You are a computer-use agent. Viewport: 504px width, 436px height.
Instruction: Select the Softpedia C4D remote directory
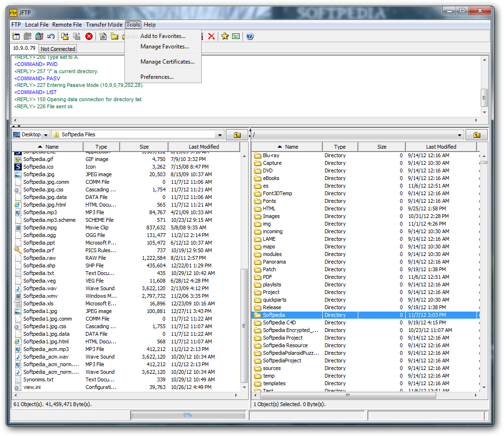365,322
